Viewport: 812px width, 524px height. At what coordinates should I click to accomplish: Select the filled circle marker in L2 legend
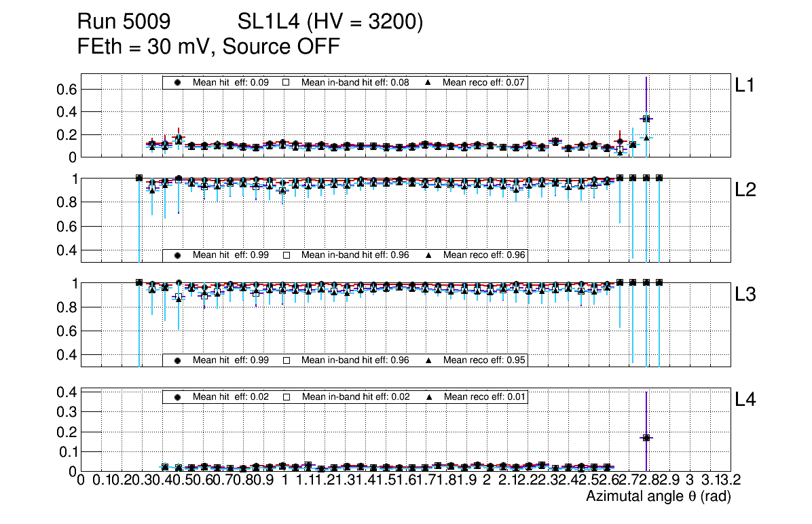click(x=178, y=255)
